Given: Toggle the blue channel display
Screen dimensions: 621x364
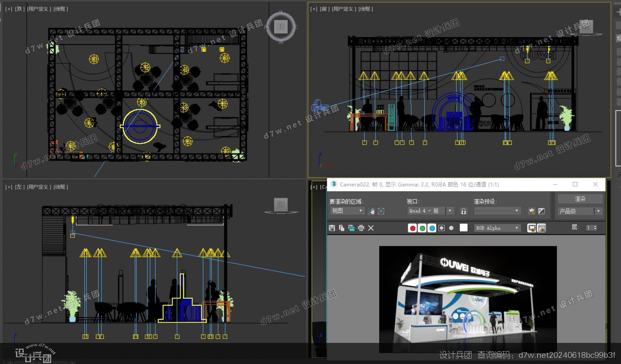Looking at the screenshot, I should (x=432, y=228).
